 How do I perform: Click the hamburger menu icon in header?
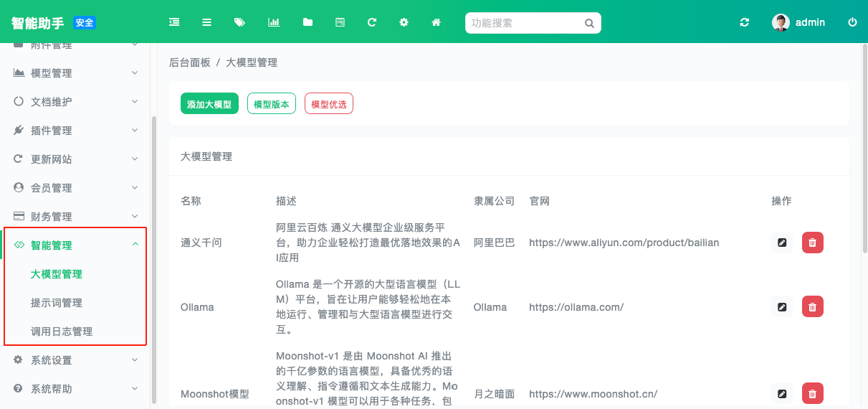click(207, 22)
